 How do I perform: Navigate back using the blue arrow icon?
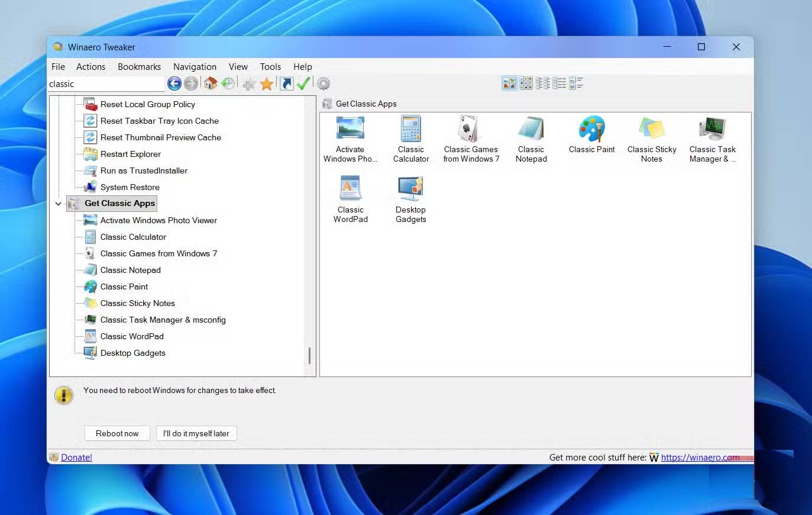(x=174, y=83)
